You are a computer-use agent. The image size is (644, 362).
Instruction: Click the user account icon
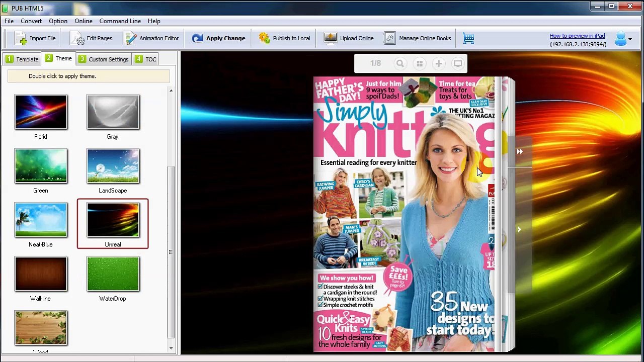(x=620, y=39)
